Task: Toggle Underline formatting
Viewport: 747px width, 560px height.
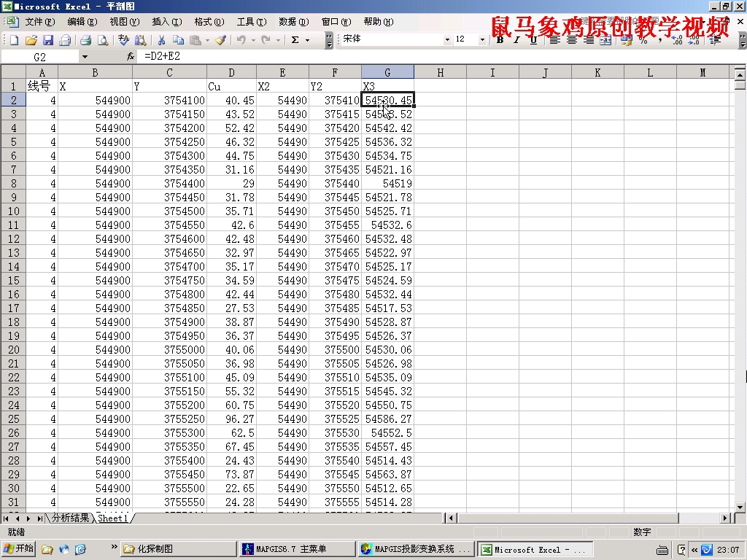Action: pyautogui.click(x=533, y=41)
